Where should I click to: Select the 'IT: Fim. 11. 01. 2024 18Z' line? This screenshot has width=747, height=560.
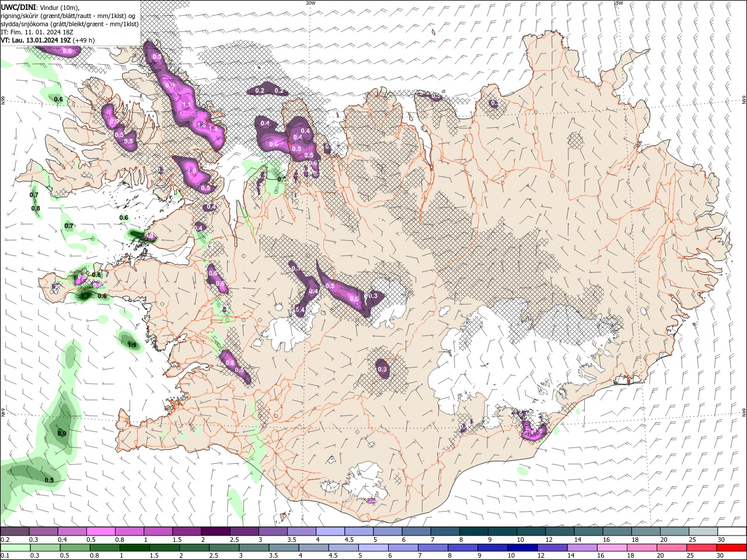click(x=36, y=32)
